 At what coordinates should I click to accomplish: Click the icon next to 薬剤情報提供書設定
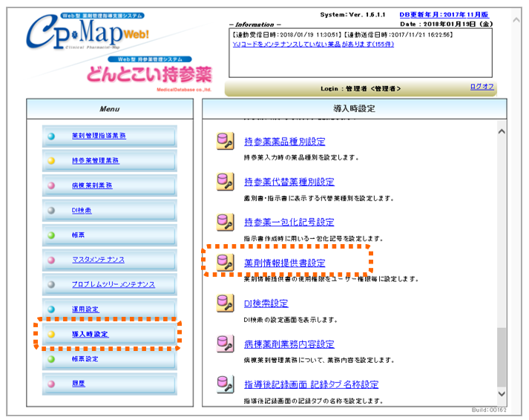225,262
